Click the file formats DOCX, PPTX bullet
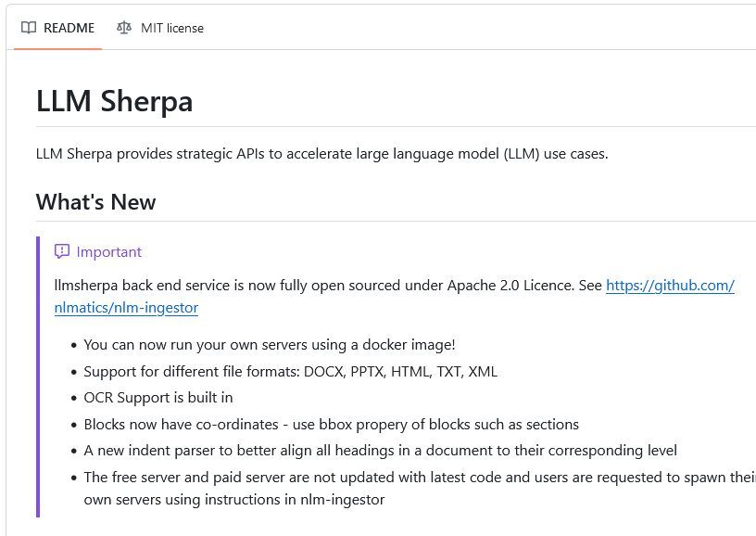756x536 pixels. [291, 372]
